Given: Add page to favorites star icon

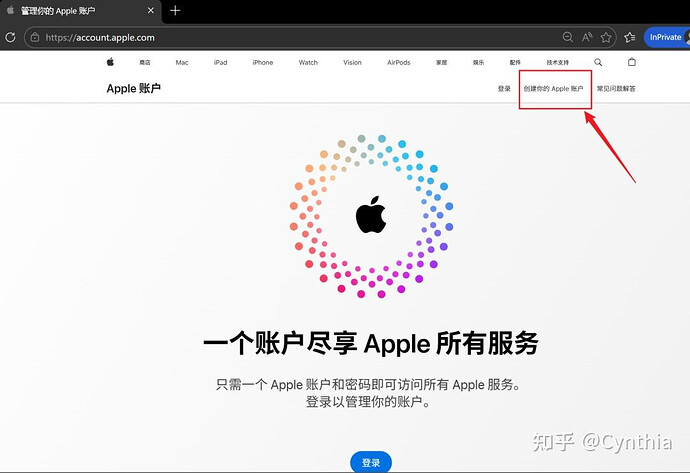Looking at the screenshot, I should click(606, 37).
